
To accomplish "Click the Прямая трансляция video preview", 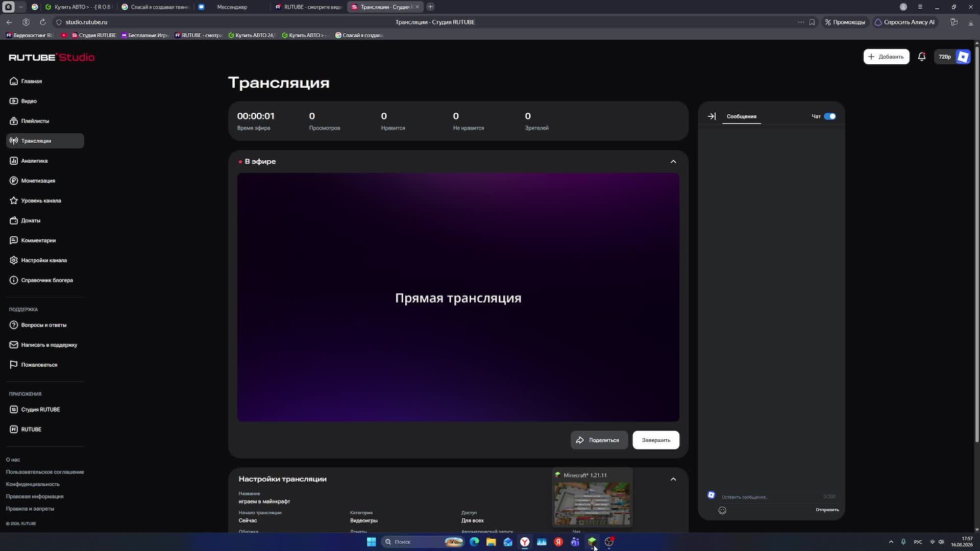I will [x=458, y=297].
